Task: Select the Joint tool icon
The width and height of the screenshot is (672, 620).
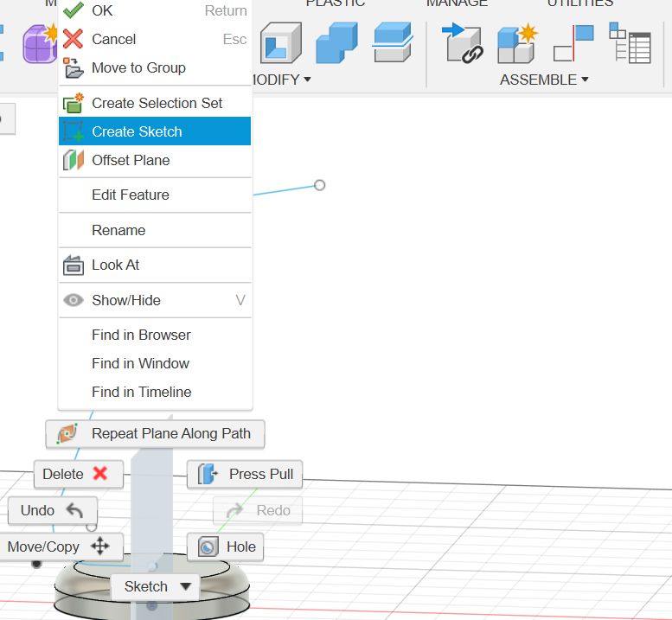Action: point(573,42)
